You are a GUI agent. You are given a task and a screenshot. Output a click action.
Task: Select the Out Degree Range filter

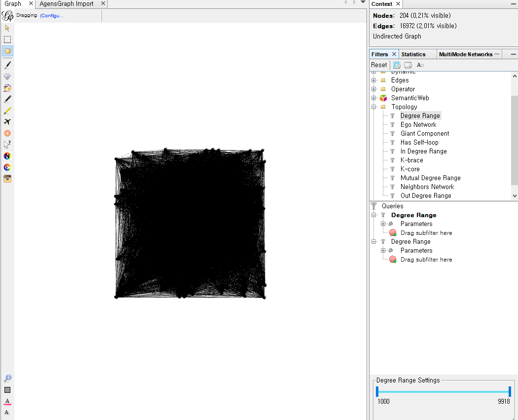click(x=425, y=195)
